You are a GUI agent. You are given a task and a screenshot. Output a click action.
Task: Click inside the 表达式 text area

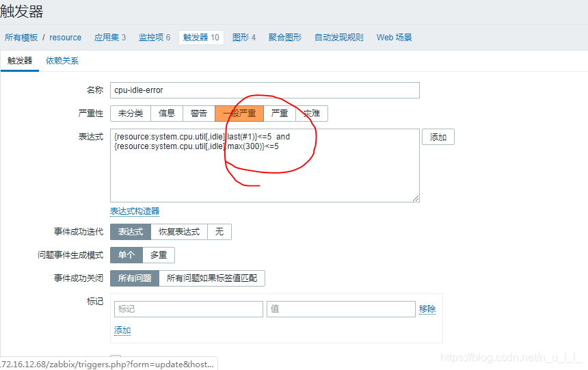pos(265,166)
